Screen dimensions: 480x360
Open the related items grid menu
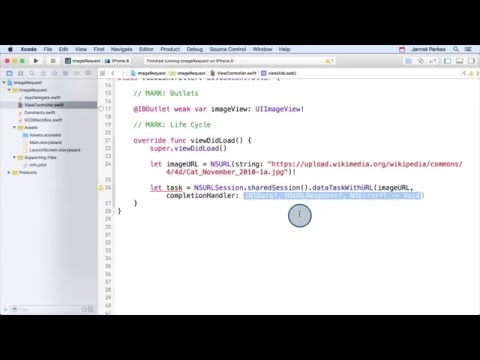[x=102, y=73]
